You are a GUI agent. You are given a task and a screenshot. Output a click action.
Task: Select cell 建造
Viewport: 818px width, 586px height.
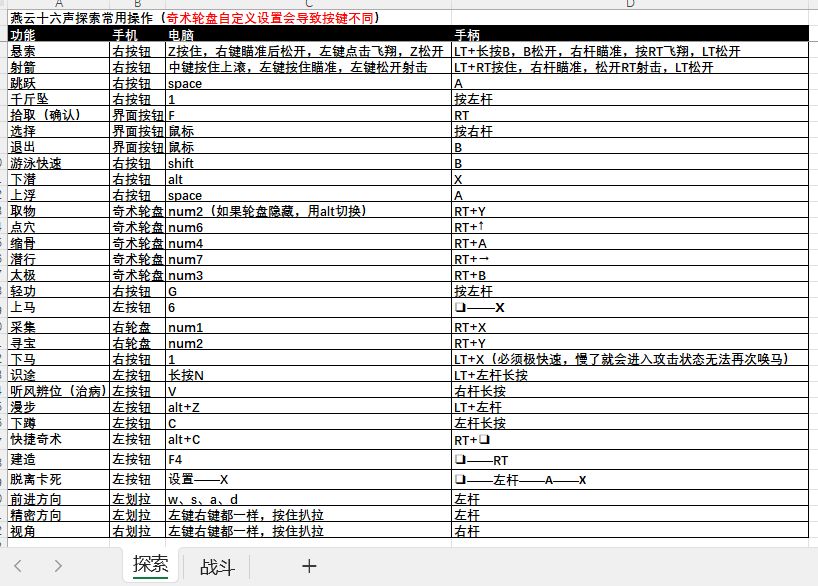[x=58, y=459]
